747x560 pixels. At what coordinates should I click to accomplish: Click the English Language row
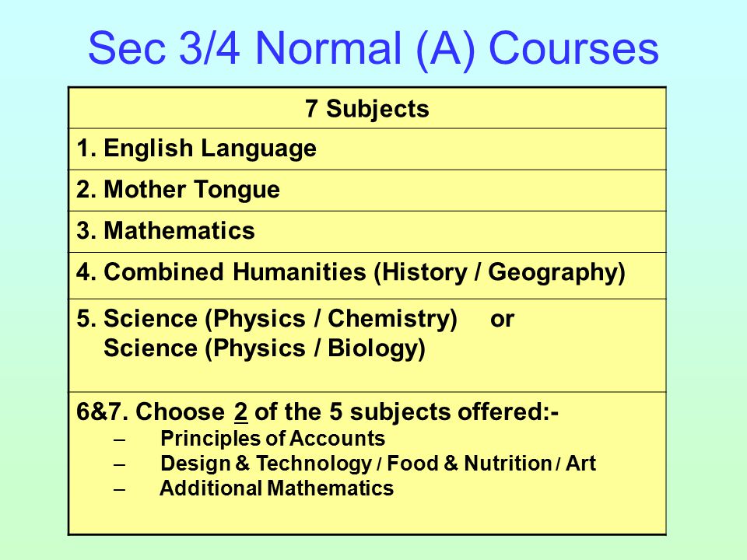click(x=367, y=149)
